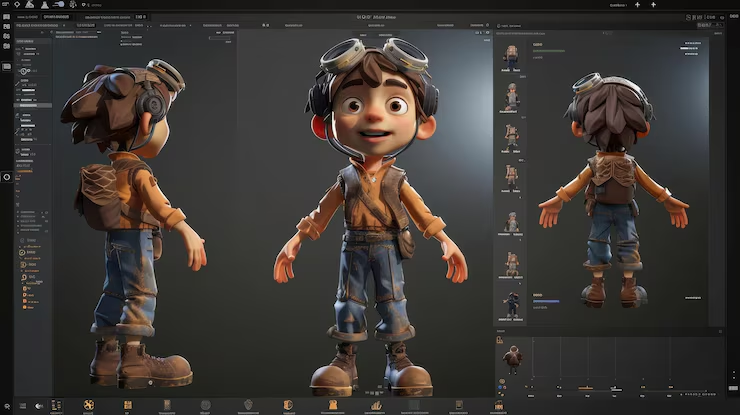740x415 pixels.
Task: Select the dark character thumbnail at bottom of list
Action: [512, 302]
